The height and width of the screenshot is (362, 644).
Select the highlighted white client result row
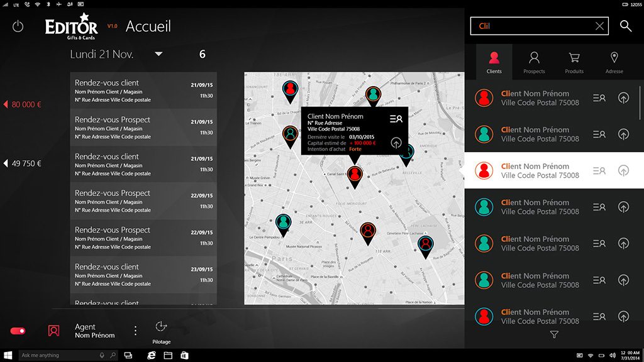541,171
